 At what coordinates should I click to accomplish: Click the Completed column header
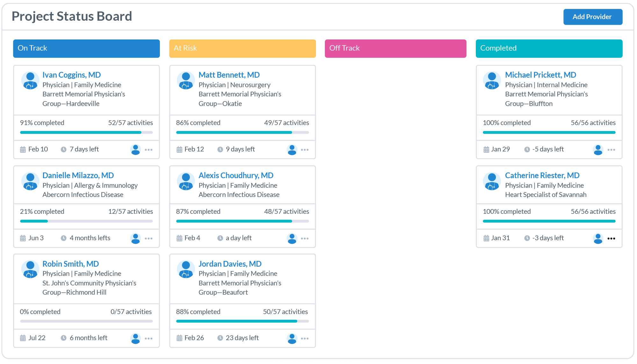pos(549,48)
